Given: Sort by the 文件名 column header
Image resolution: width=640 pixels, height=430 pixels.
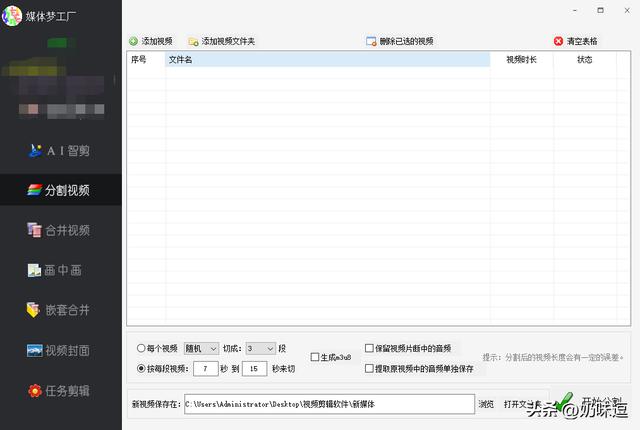Looking at the screenshot, I should point(327,60).
